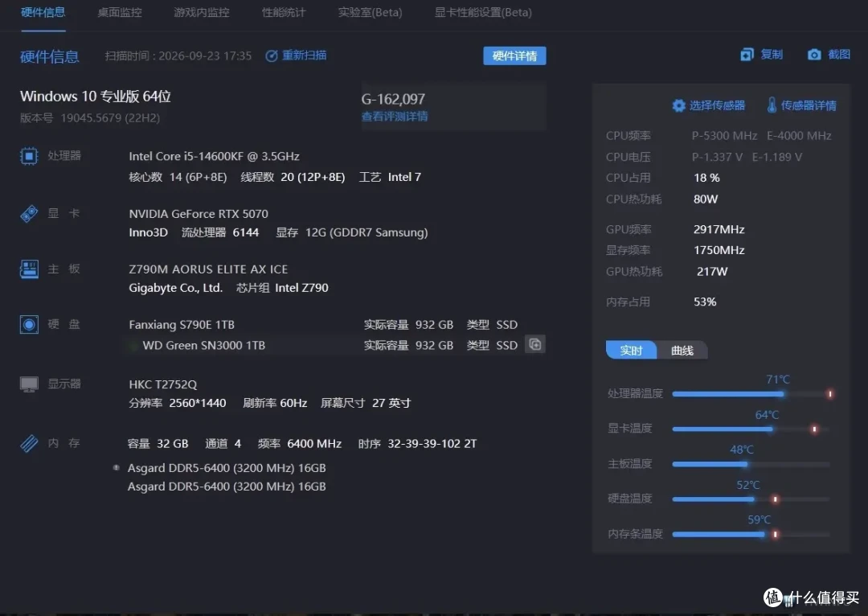Select the 实验室(Beta) tab
Screen dimensions: 868x616
click(x=370, y=12)
